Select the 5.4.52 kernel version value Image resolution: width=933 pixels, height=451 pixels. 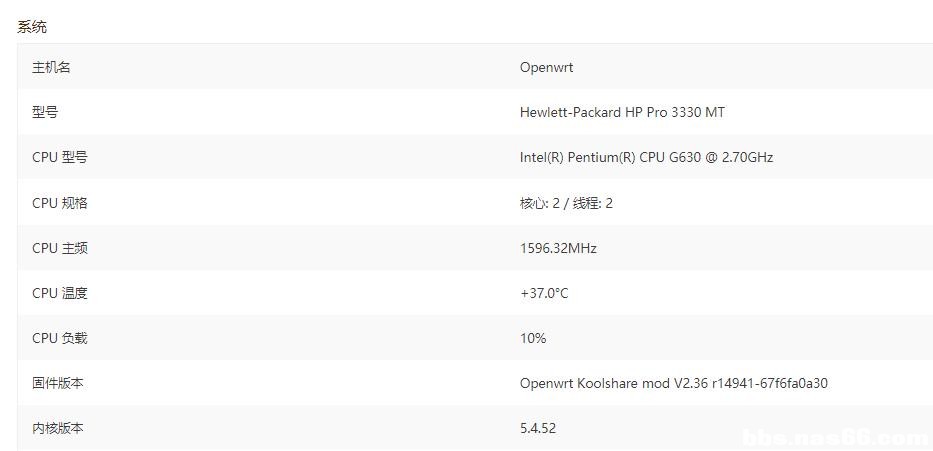coord(538,428)
